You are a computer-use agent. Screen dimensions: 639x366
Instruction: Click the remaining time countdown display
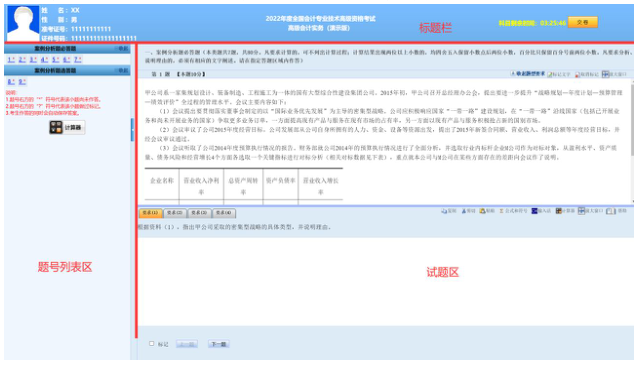pyautogui.click(x=532, y=23)
